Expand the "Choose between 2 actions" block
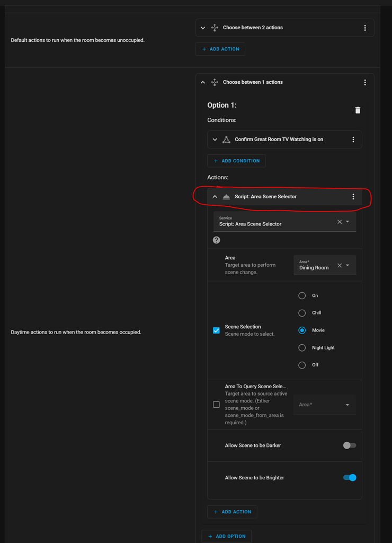 202,28
